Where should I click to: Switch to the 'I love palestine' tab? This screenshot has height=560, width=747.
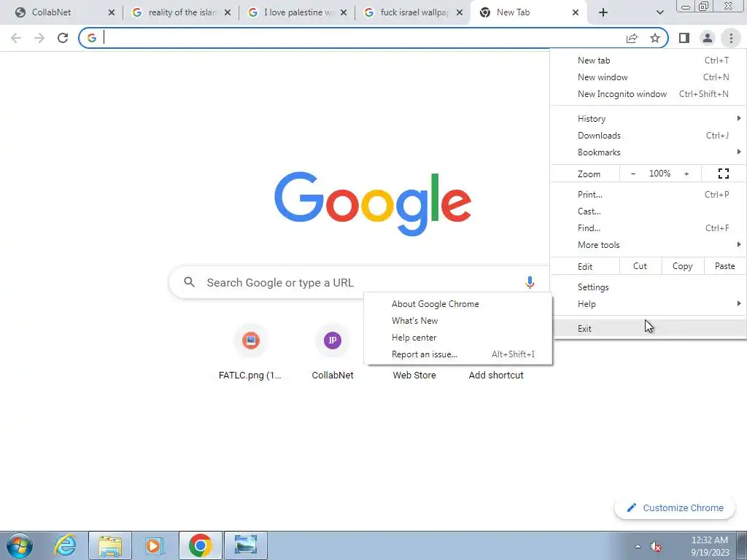click(297, 12)
